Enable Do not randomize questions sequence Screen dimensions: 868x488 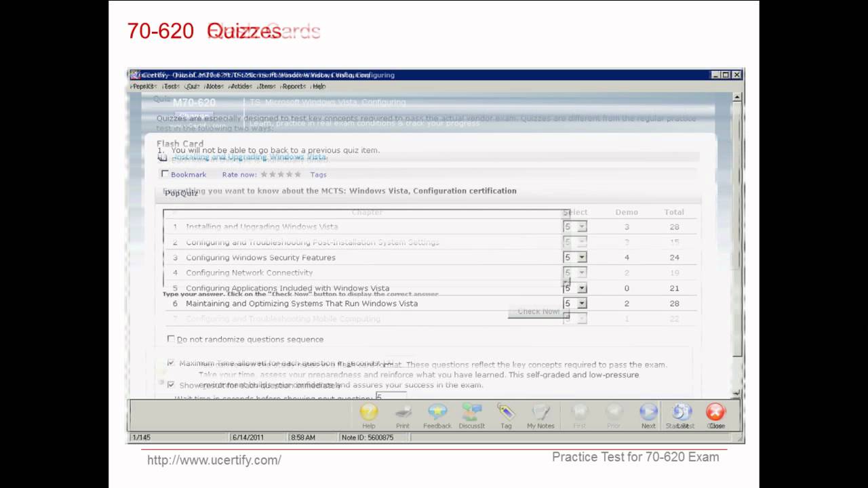coord(171,339)
